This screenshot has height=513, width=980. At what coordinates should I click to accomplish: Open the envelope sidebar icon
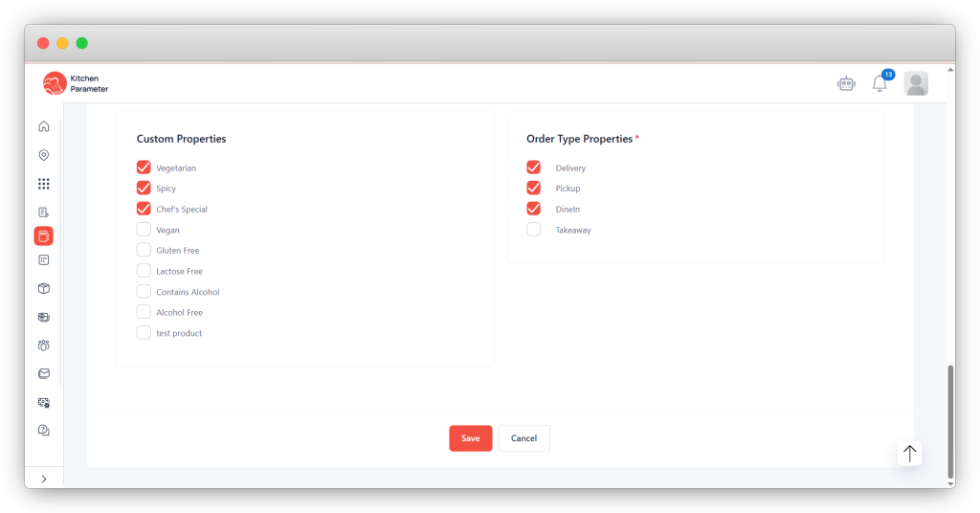pyautogui.click(x=43, y=373)
